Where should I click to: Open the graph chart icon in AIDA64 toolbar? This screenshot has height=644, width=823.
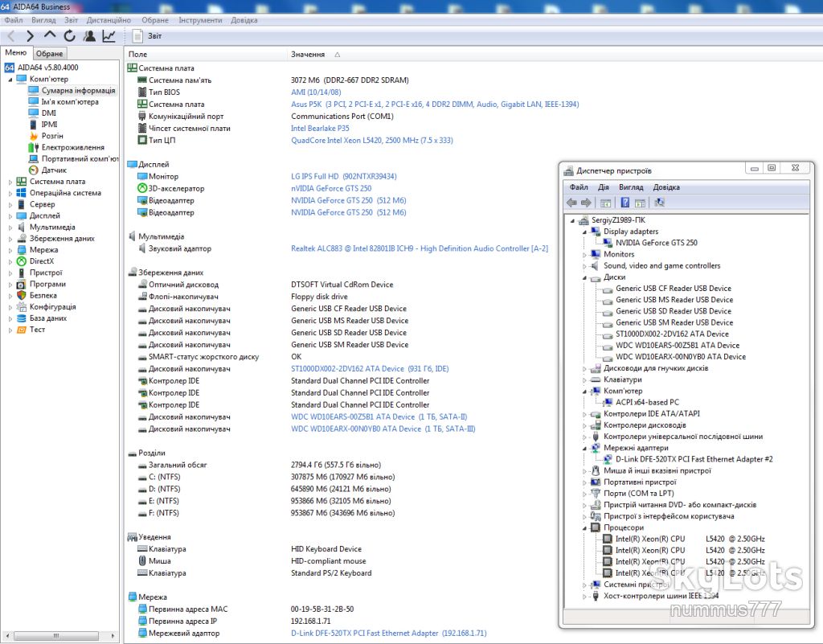coord(109,36)
